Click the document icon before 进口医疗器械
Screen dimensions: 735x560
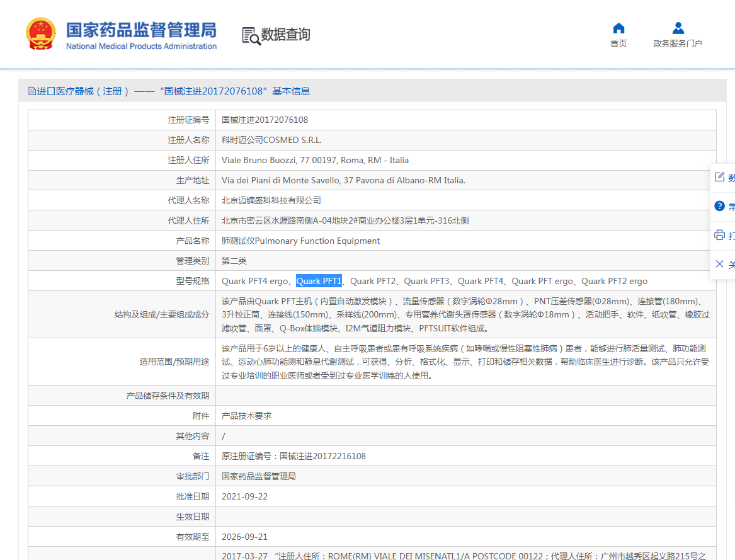pyautogui.click(x=32, y=91)
